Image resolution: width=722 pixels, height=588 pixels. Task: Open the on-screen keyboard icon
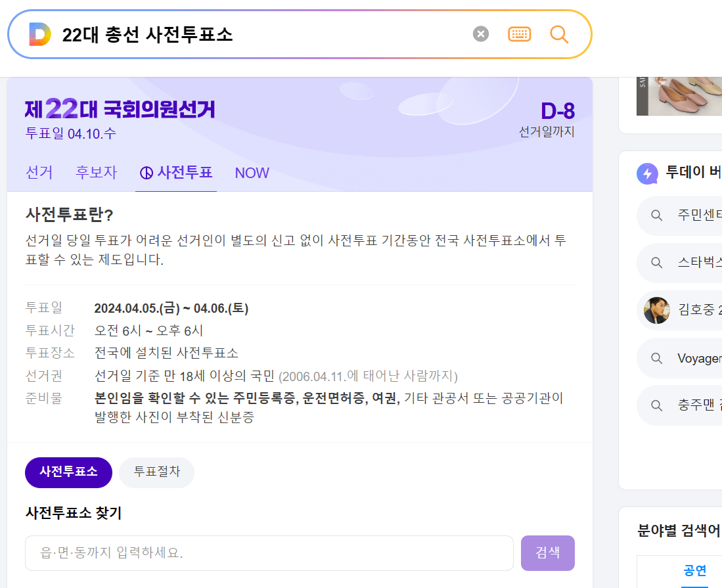(519, 34)
